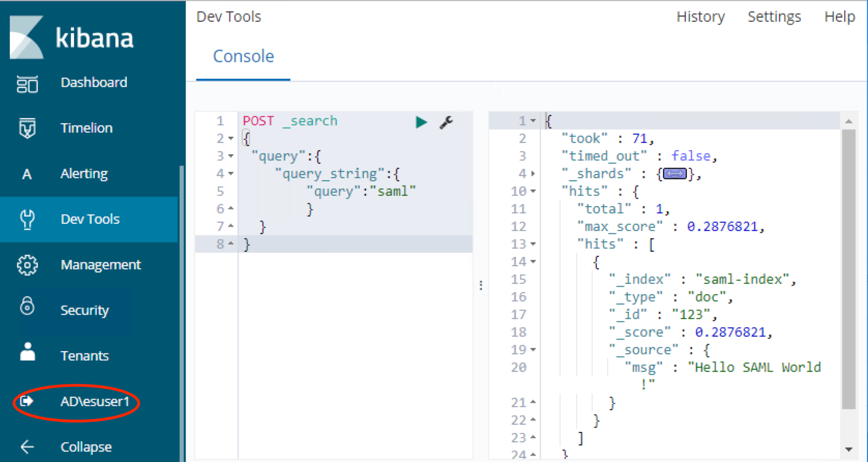Click the fold end marker at response line 21

point(533,402)
